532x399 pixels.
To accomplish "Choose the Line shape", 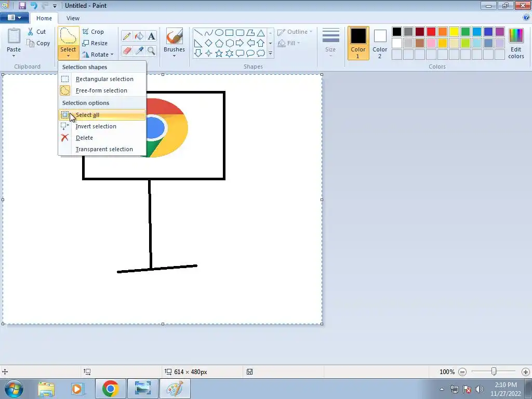I will (x=198, y=33).
